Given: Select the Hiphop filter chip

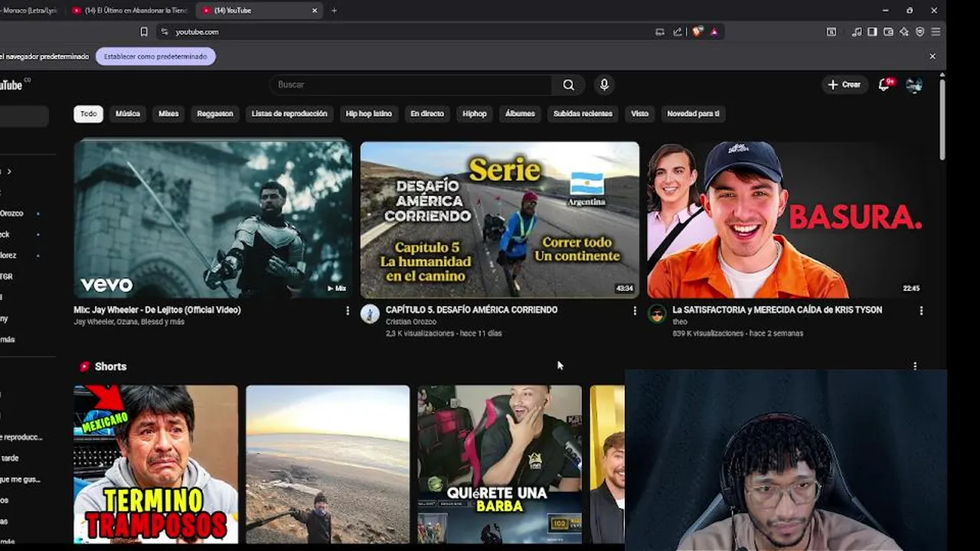Looking at the screenshot, I should coord(475,113).
